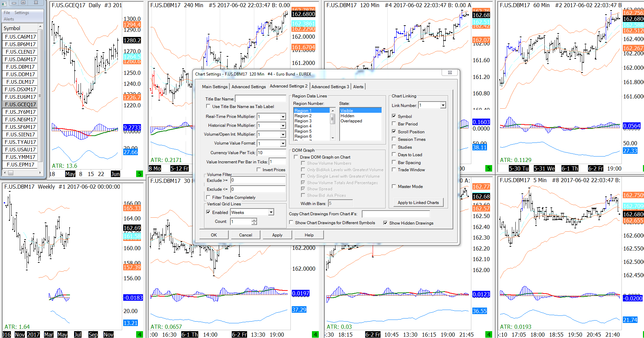Enable Bar Period chart linking
This screenshot has width=644, height=338.
click(394, 124)
